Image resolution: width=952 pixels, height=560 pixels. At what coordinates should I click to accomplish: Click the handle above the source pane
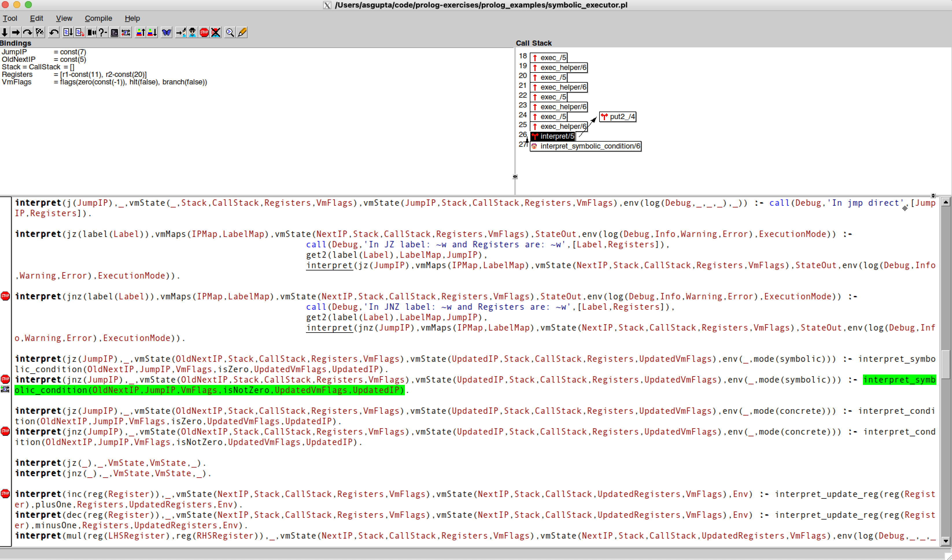[933, 195]
